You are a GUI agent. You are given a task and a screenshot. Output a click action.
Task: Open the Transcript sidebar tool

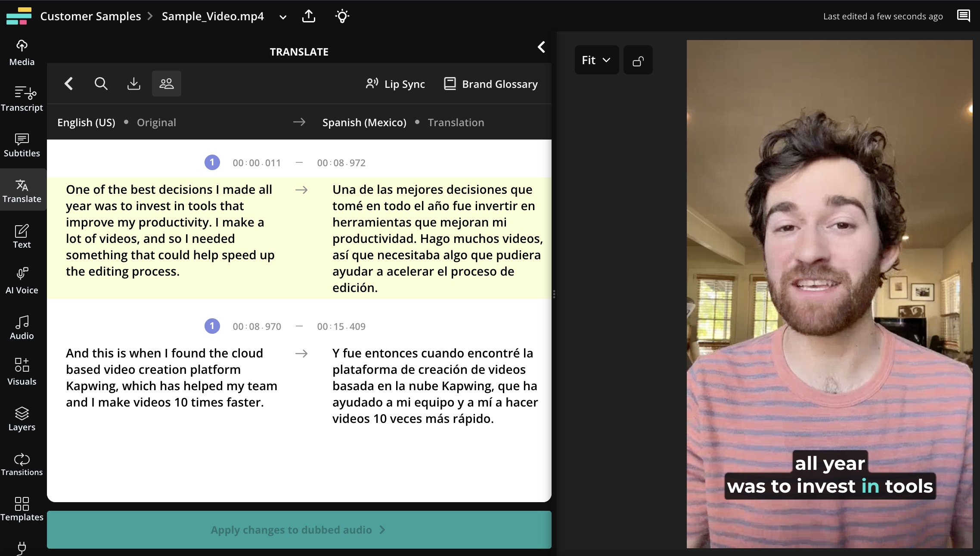point(22,98)
